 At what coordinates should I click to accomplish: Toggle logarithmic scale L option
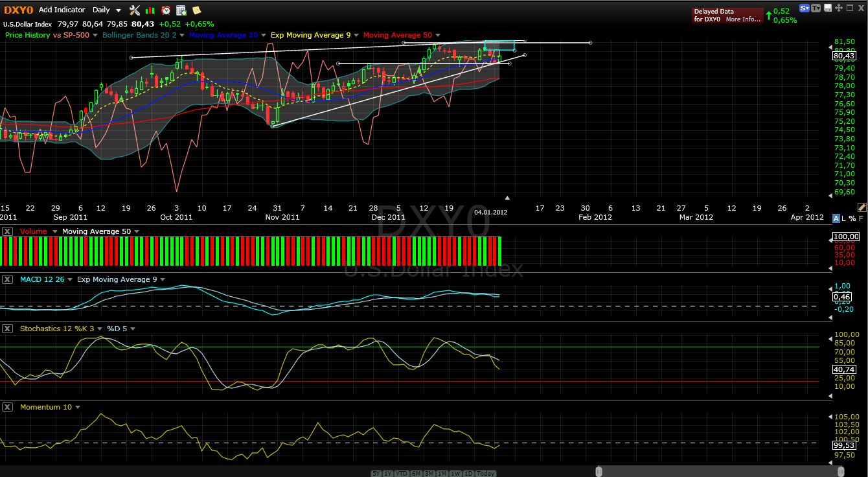click(845, 218)
